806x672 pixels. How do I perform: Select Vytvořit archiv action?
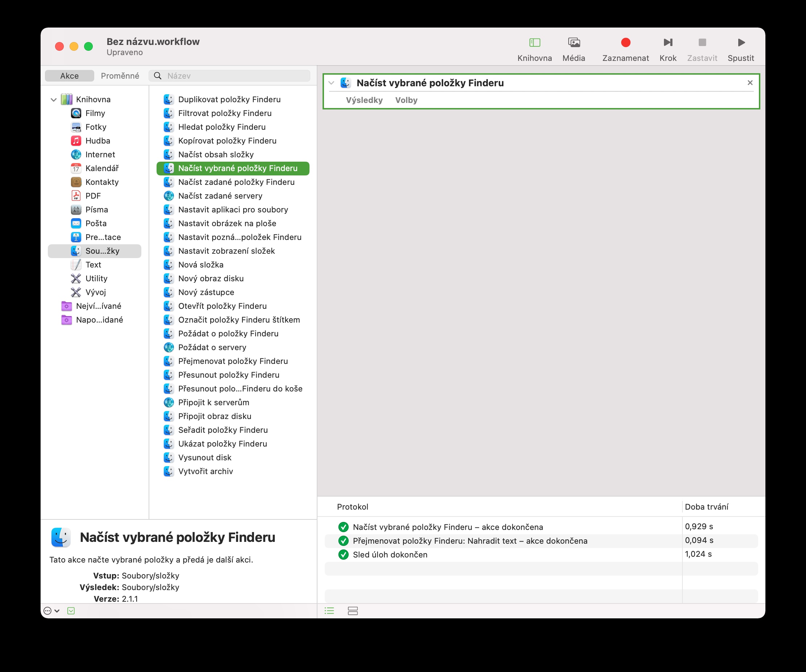coord(205,471)
